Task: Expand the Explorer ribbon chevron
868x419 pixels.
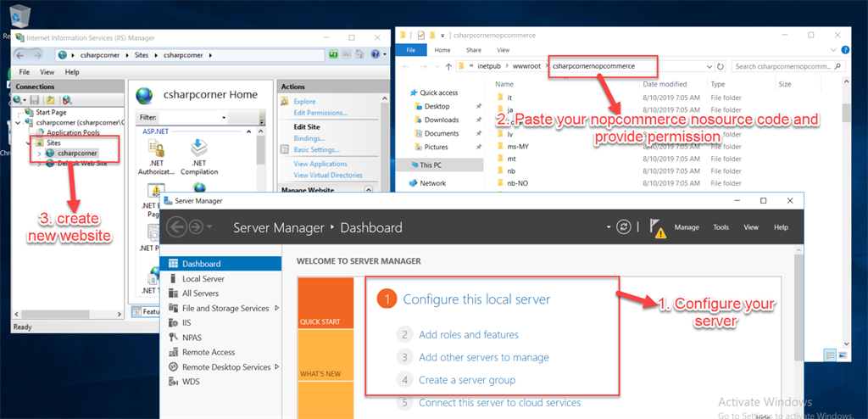Action: 834,50
